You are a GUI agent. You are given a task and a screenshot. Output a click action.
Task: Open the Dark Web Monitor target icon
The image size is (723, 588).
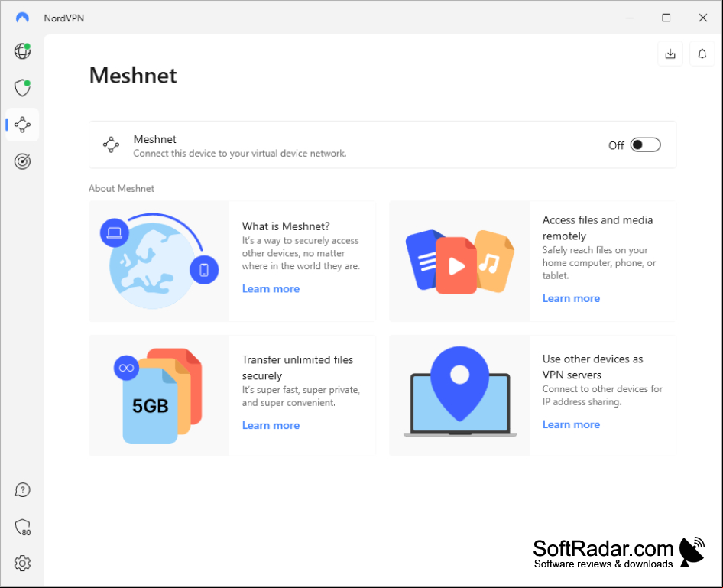tap(22, 161)
